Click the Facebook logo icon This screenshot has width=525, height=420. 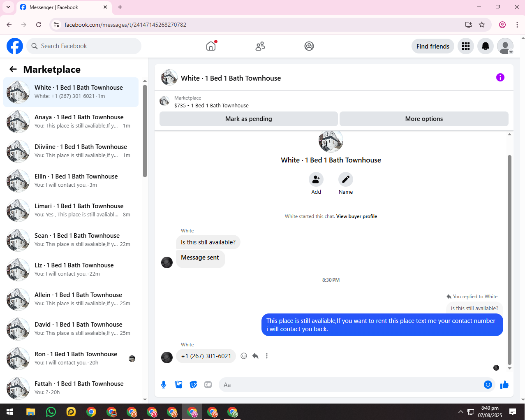tap(15, 46)
